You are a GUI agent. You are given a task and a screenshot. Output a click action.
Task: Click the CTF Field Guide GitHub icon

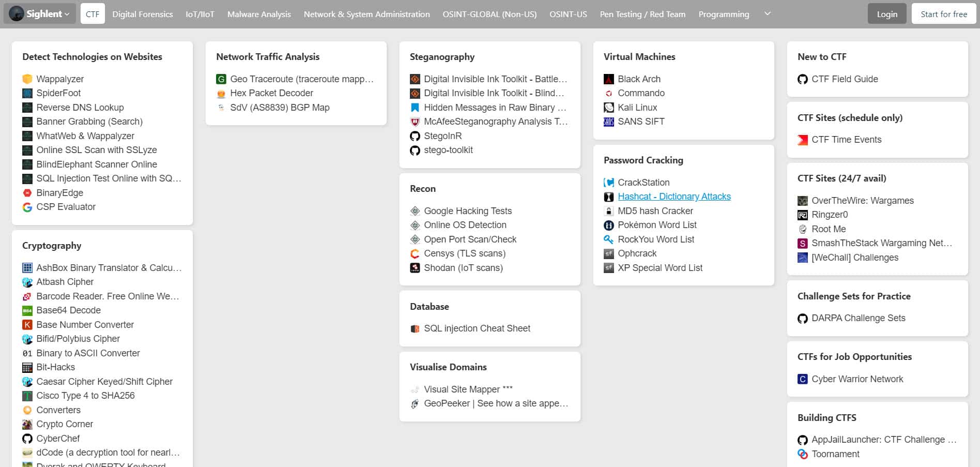pyautogui.click(x=803, y=79)
